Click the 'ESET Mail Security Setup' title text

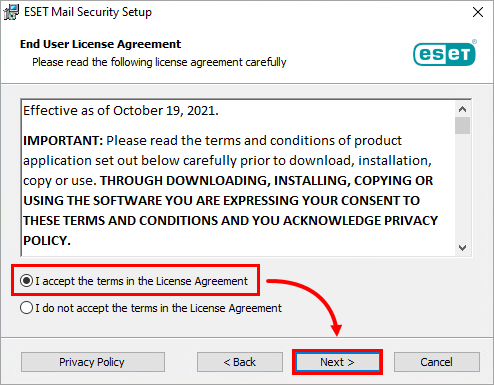click(x=88, y=12)
